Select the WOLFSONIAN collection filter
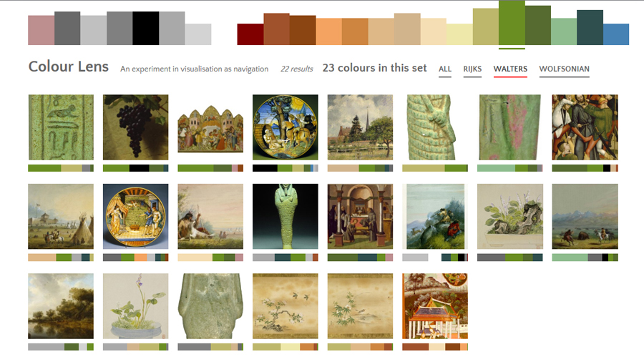 point(564,69)
